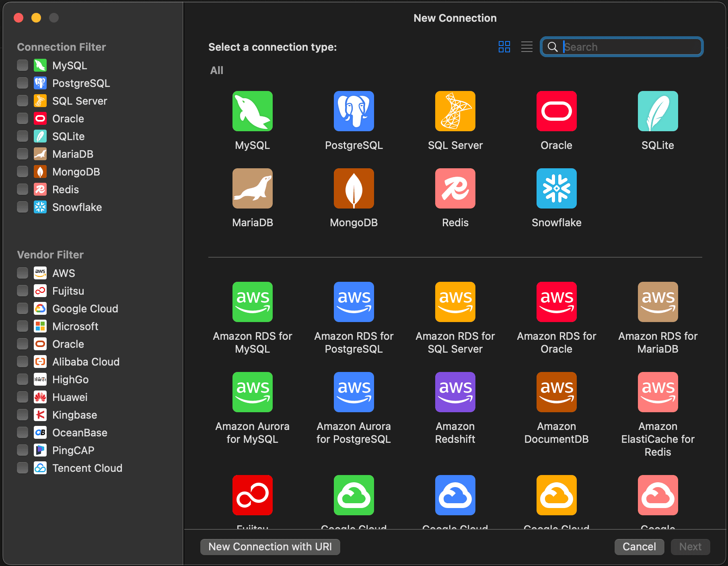Image resolution: width=728 pixels, height=566 pixels.
Task: Pick the Amazon Redshift icon
Action: coord(455,392)
